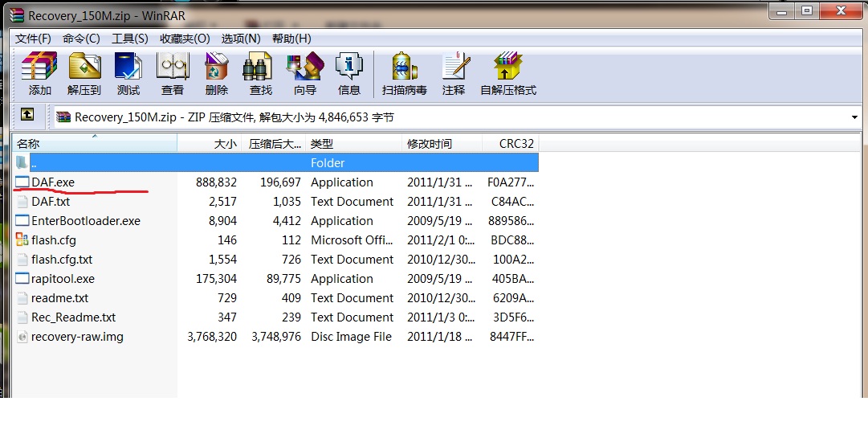868x434 pixels.
Task: Click the EnterBootloader.exe file icon
Action: tap(22, 220)
